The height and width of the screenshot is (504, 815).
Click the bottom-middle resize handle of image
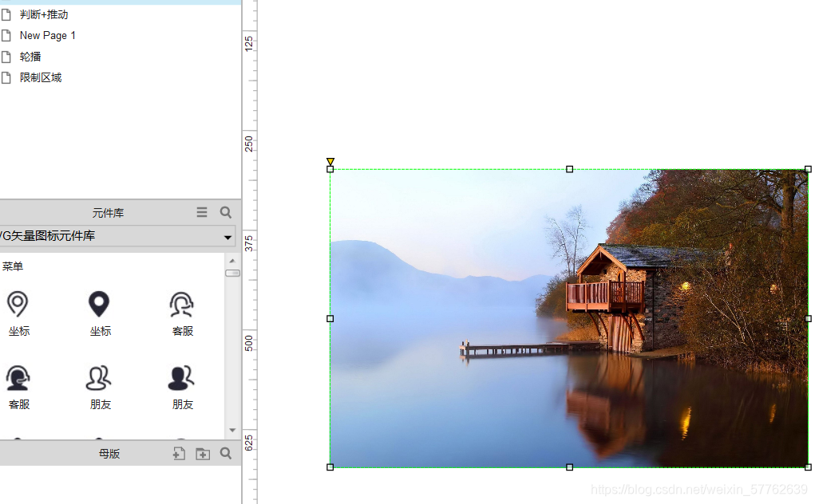coord(570,467)
